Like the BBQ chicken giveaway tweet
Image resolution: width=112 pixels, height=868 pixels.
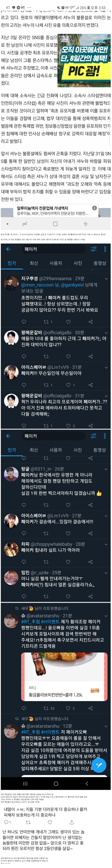pyautogui.click(x=68, y=708)
